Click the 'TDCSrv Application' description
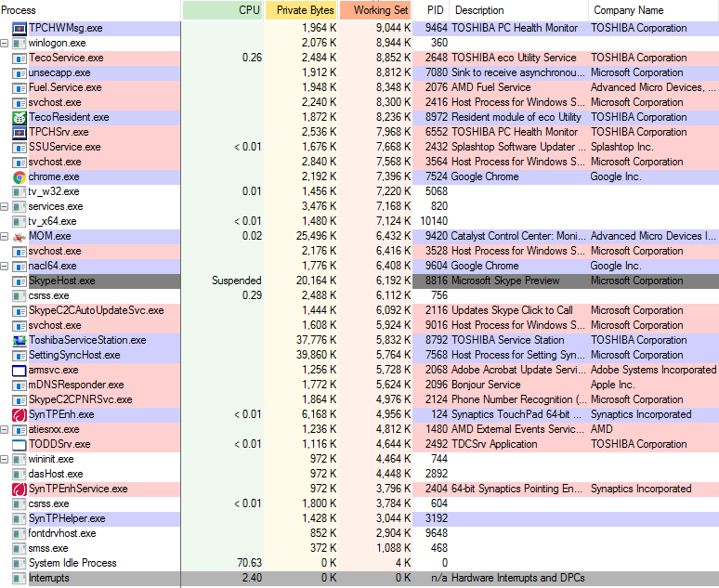 494,444
